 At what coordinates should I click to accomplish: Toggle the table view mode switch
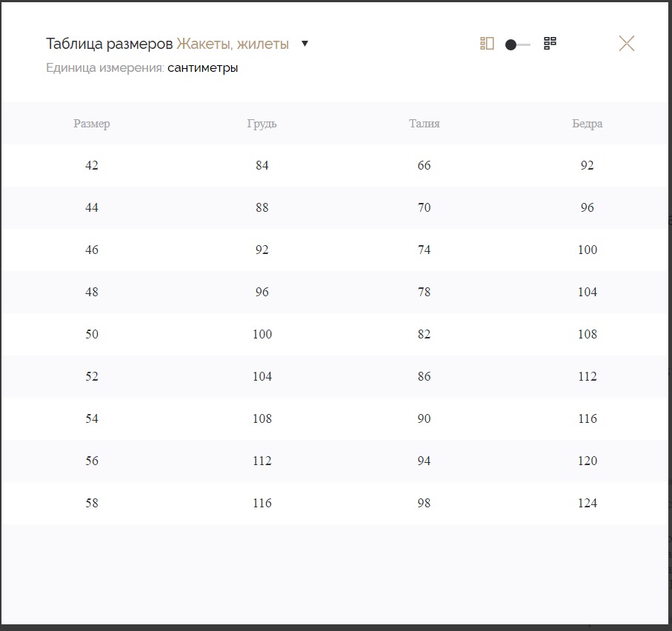click(x=517, y=44)
